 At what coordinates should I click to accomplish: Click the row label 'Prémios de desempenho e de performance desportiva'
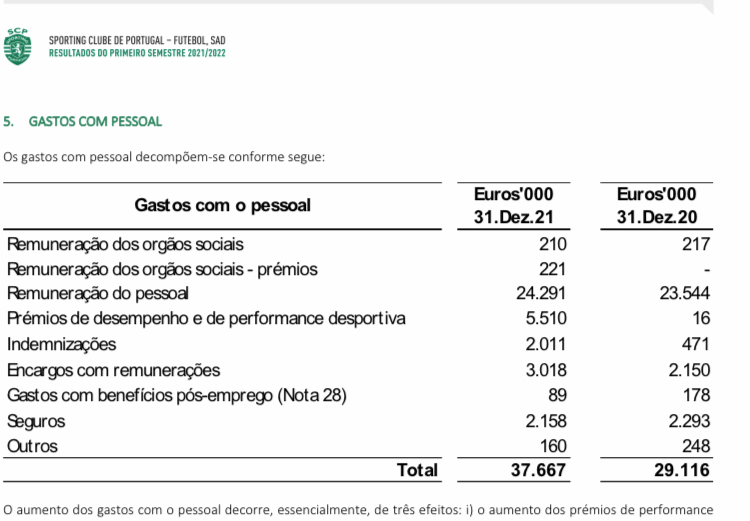click(x=206, y=319)
